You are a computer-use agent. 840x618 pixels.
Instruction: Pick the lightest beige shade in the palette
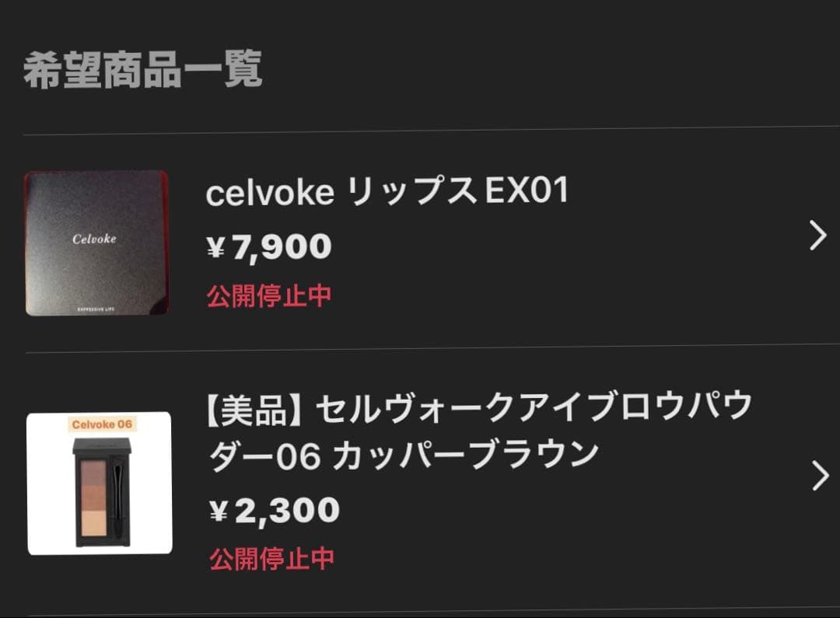94,522
